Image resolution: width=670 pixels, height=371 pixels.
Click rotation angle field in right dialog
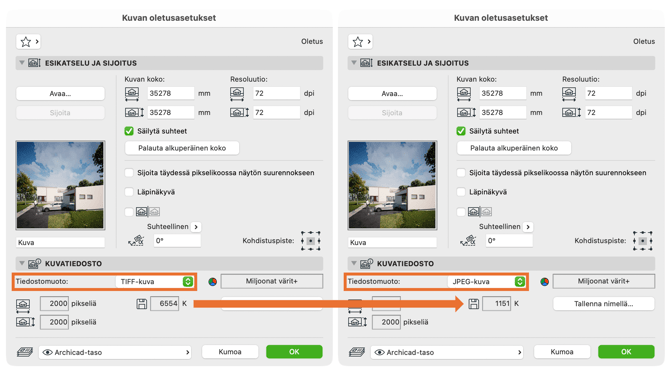(x=509, y=241)
